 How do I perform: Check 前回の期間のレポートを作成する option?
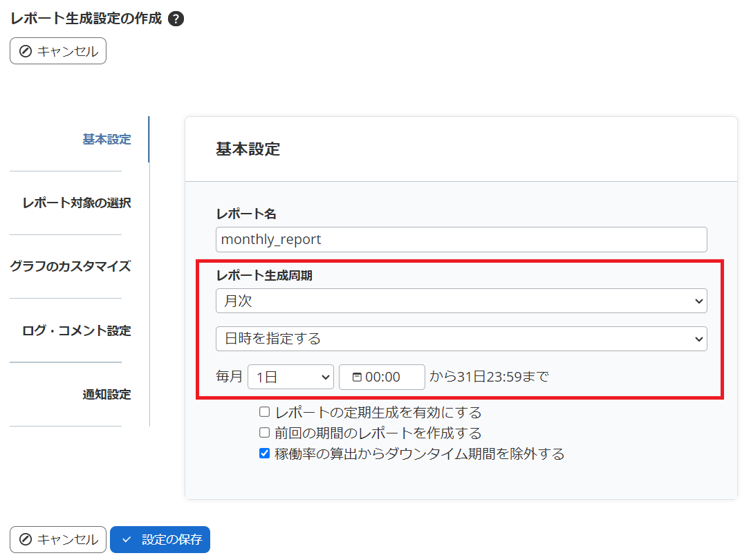pos(263,432)
